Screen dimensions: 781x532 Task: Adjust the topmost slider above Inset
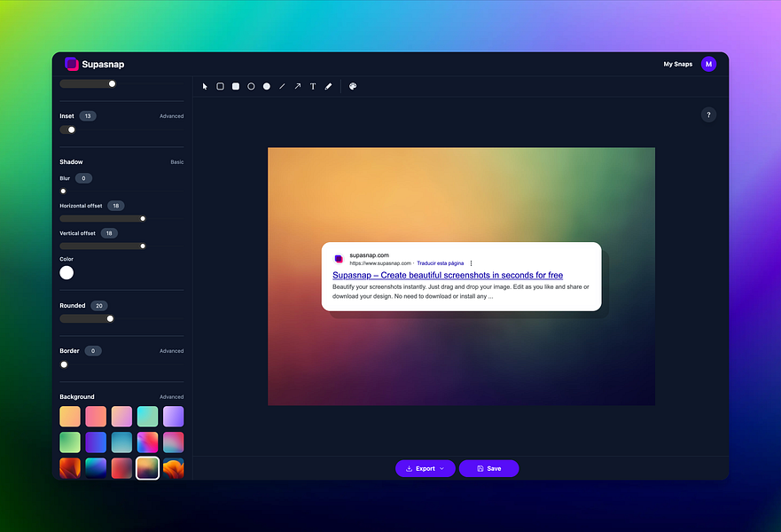coord(121,83)
